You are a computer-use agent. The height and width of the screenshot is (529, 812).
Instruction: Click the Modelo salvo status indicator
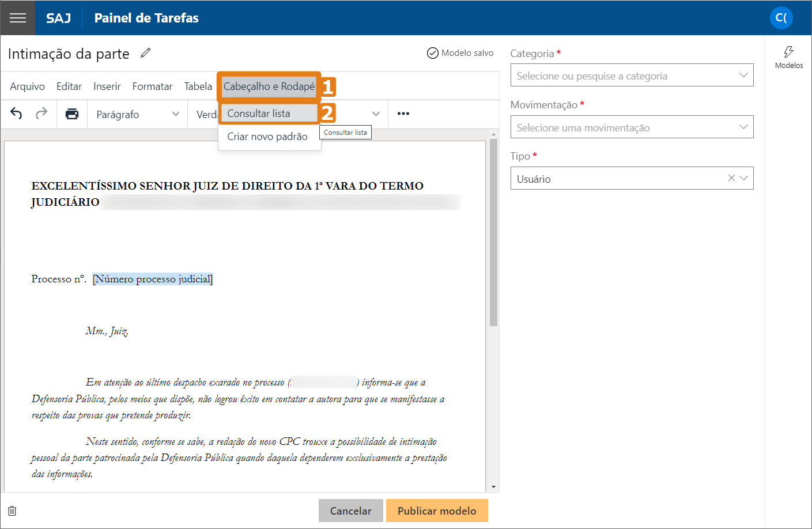tap(460, 53)
